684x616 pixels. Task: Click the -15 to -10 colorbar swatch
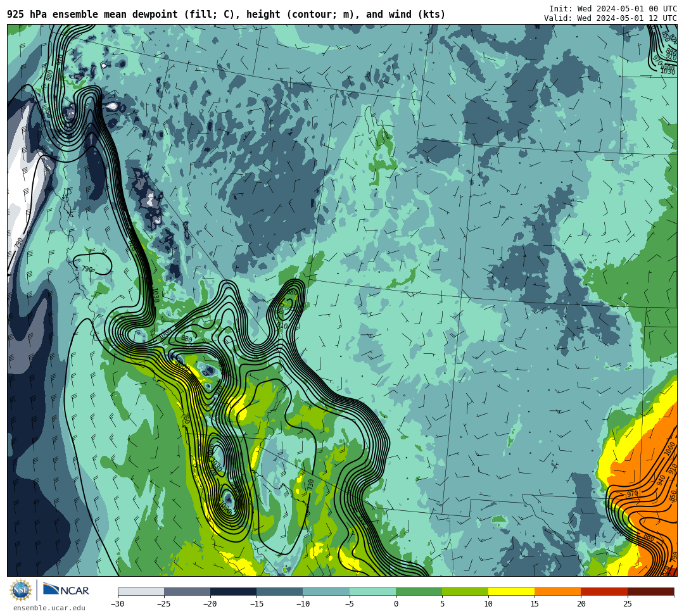pos(280,591)
